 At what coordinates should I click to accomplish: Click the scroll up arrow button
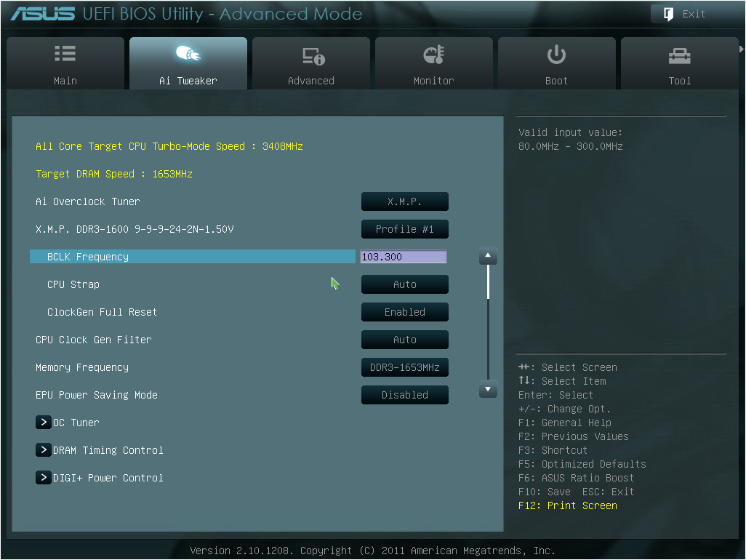[x=488, y=256]
